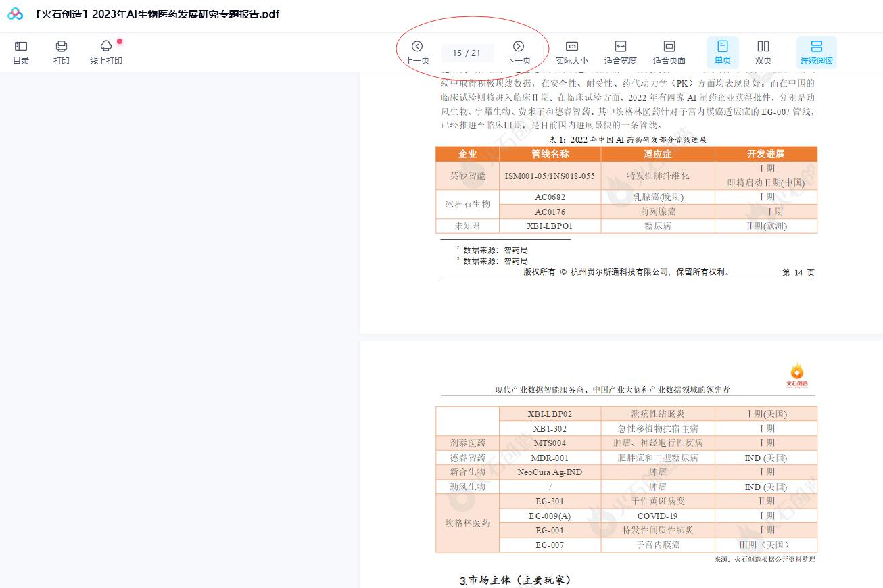Open the 目录 table of contents panel

tap(20, 52)
